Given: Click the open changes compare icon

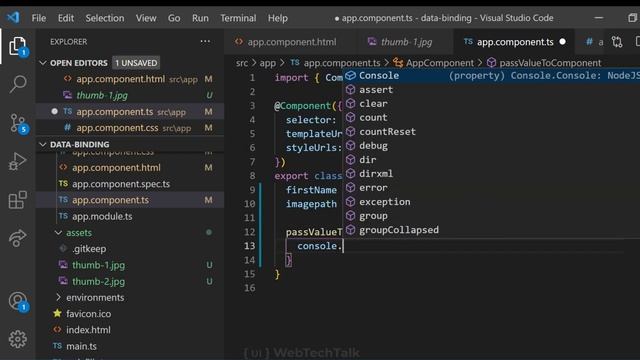Looking at the screenshot, I should point(617,42).
